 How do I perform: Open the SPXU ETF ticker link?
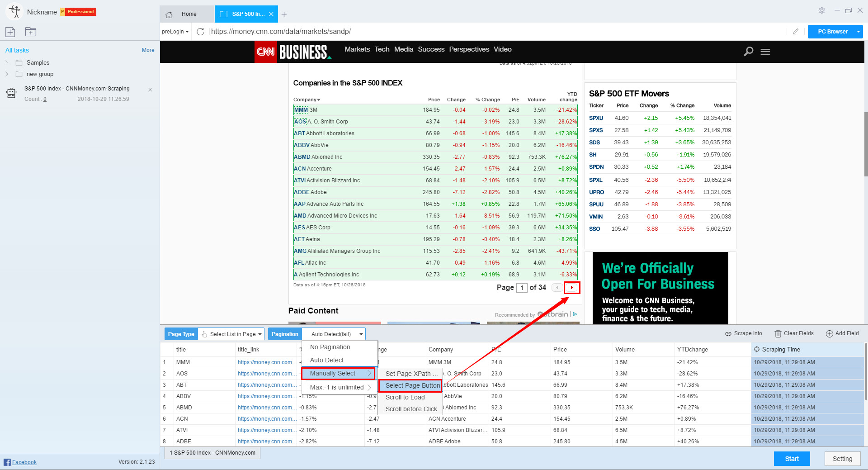596,118
